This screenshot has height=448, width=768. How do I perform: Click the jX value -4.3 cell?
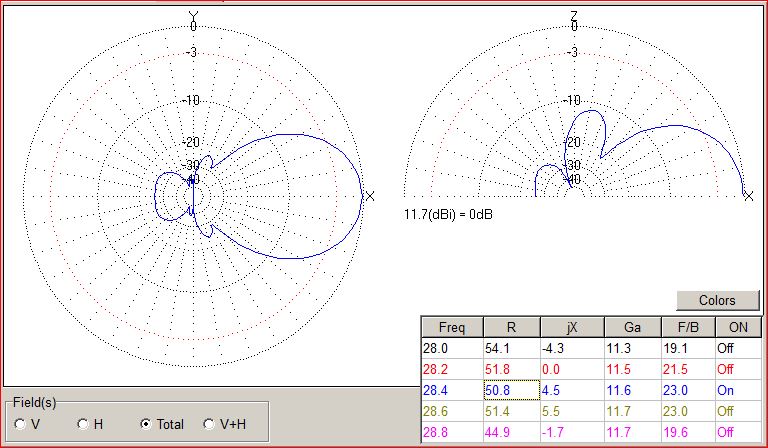tap(572, 349)
